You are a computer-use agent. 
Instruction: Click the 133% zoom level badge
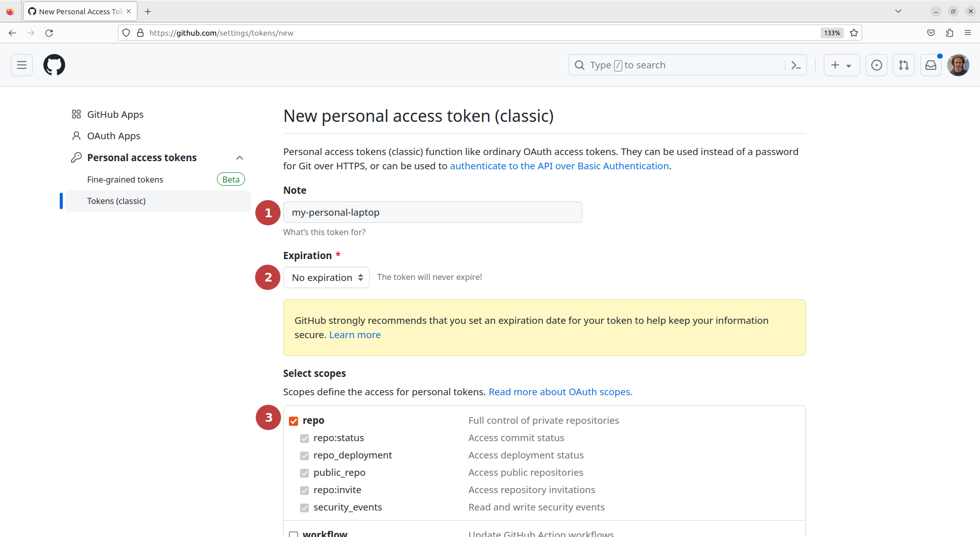click(832, 33)
